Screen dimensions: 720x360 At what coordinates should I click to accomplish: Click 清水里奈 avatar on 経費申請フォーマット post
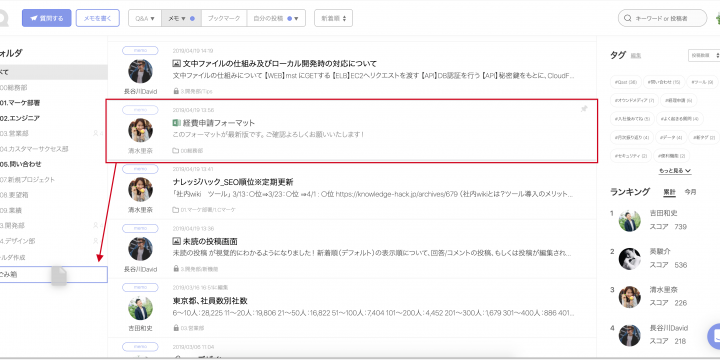(x=141, y=130)
